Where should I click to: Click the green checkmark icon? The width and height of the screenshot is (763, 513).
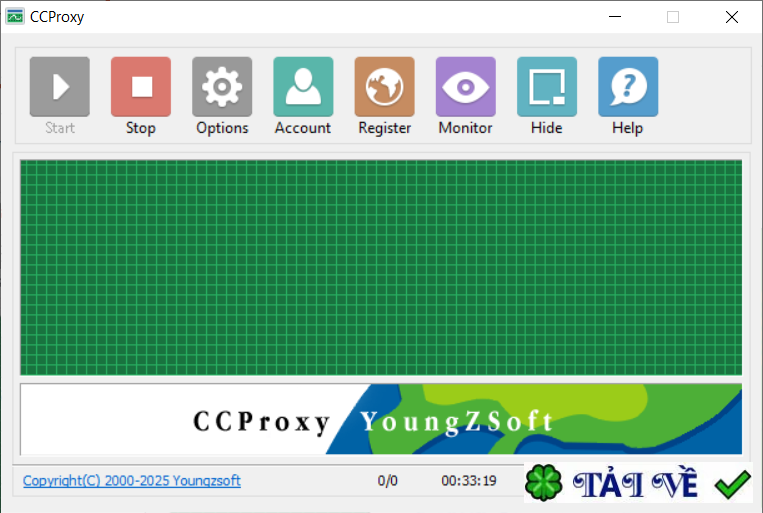tap(732, 484)
